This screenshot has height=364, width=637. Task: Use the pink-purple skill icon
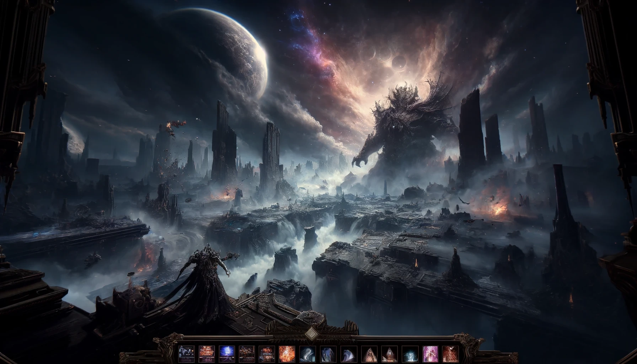pos(429,354)
